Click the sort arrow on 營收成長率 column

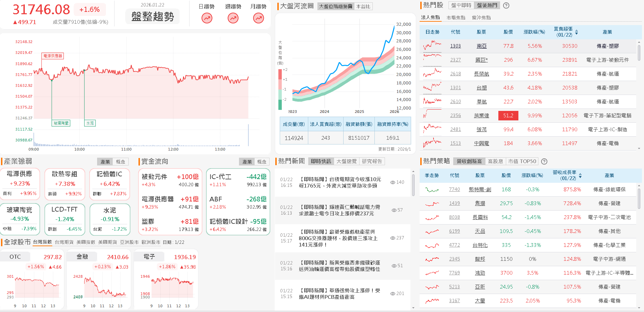pos(581,175)
